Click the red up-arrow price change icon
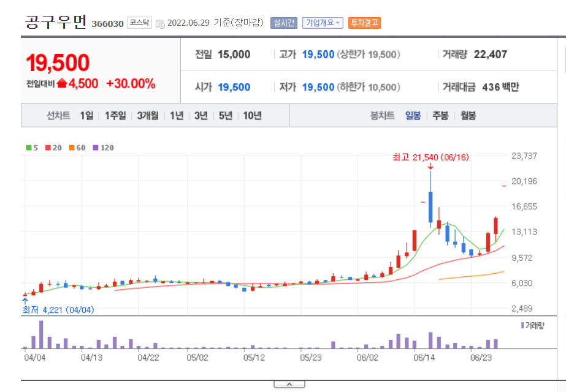The image size is (566, 392). click(62, 83)
